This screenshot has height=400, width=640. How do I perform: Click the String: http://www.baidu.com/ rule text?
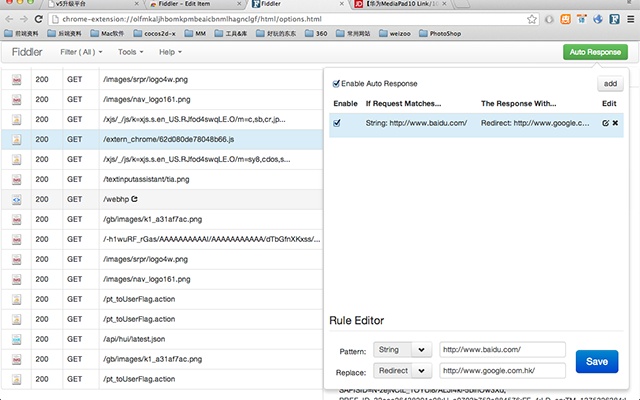[x=416, y=123]
